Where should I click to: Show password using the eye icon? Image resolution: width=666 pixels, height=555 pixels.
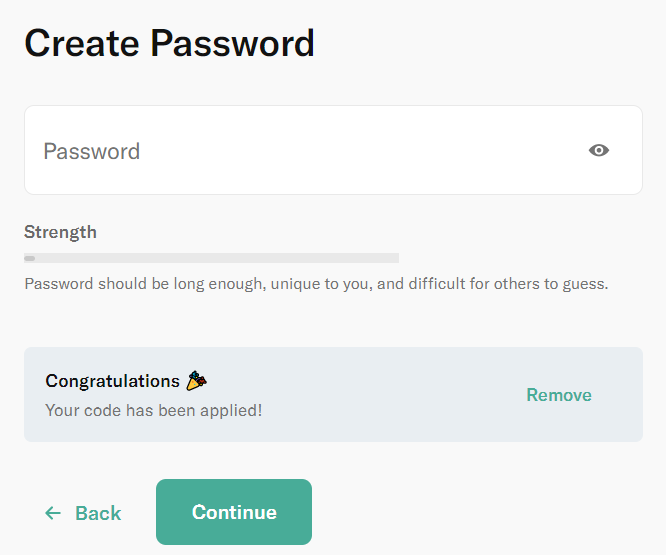click(599, 150)
